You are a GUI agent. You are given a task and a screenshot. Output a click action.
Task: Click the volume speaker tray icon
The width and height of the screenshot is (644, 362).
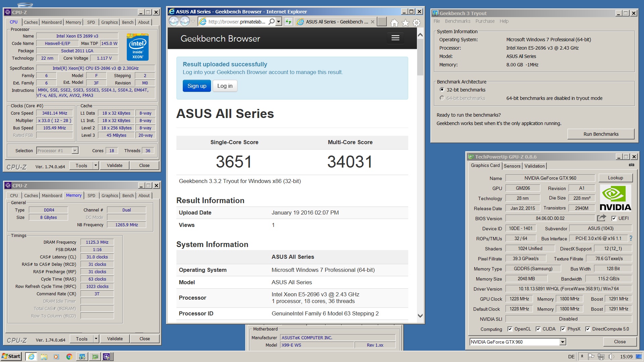(611, 357)
